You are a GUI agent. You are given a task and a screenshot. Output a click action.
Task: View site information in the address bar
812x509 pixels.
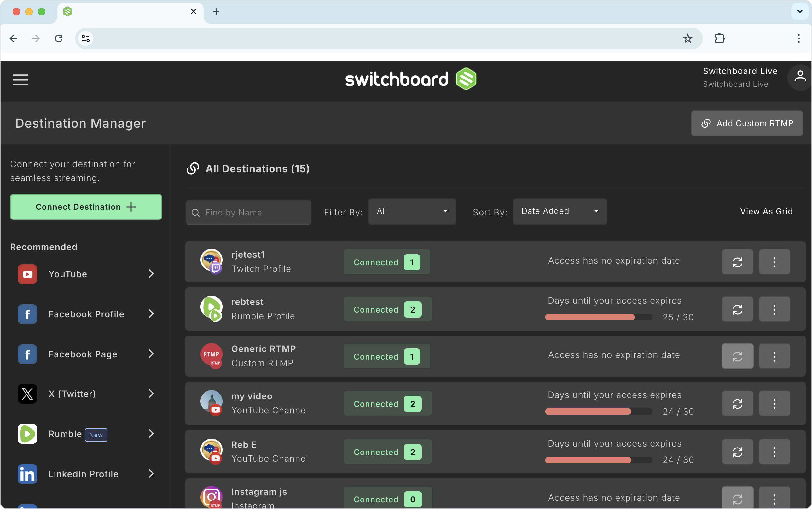pyautogui.click(x=86, y=38)
